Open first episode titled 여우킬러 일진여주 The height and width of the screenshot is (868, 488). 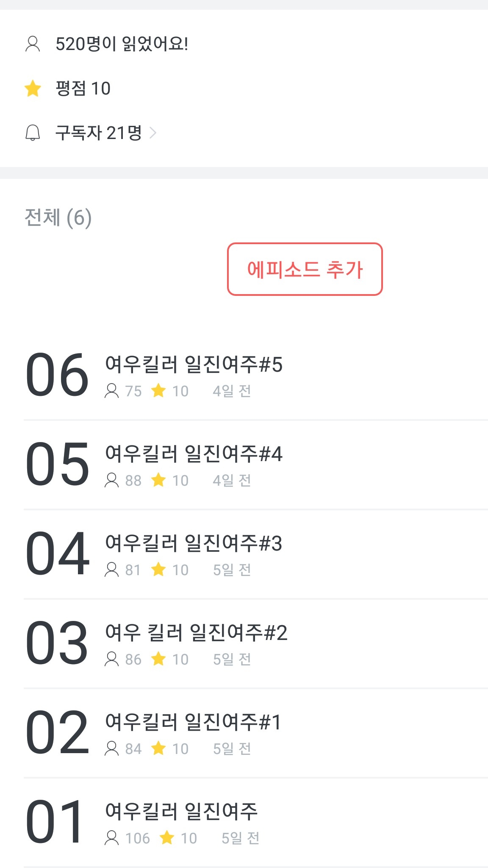(181, 812)
